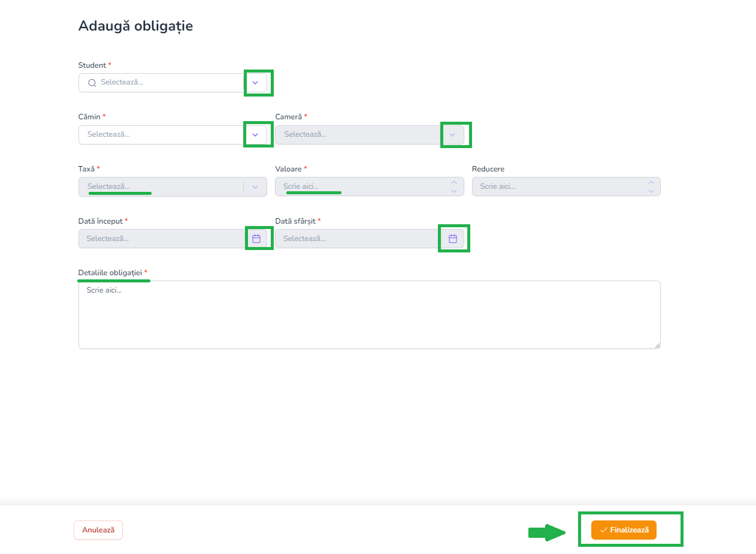The width and height of the screenshot is (756, 554).
Task: Increase the Valoare using up arrow
Action: (x=453, y=182)
